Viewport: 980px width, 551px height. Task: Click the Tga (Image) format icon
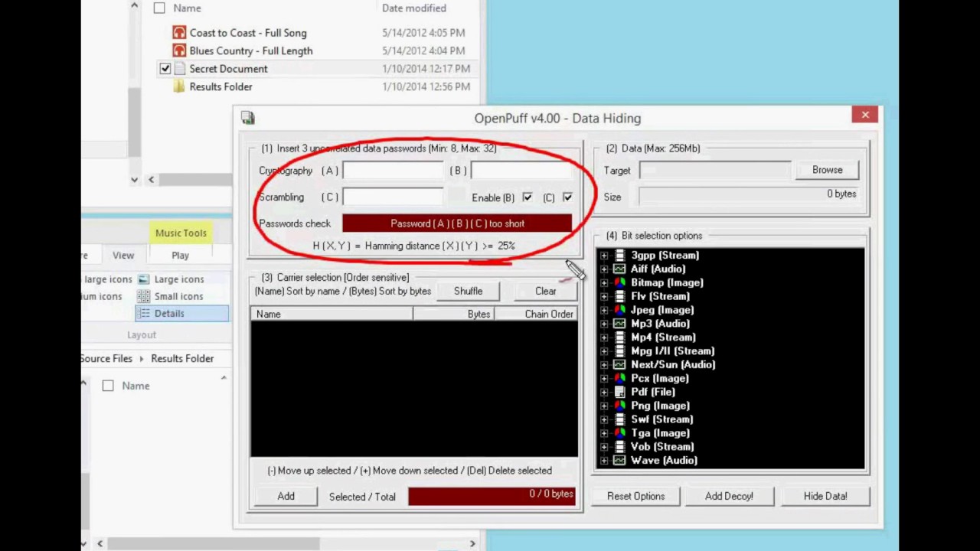[x=619, y=433]
